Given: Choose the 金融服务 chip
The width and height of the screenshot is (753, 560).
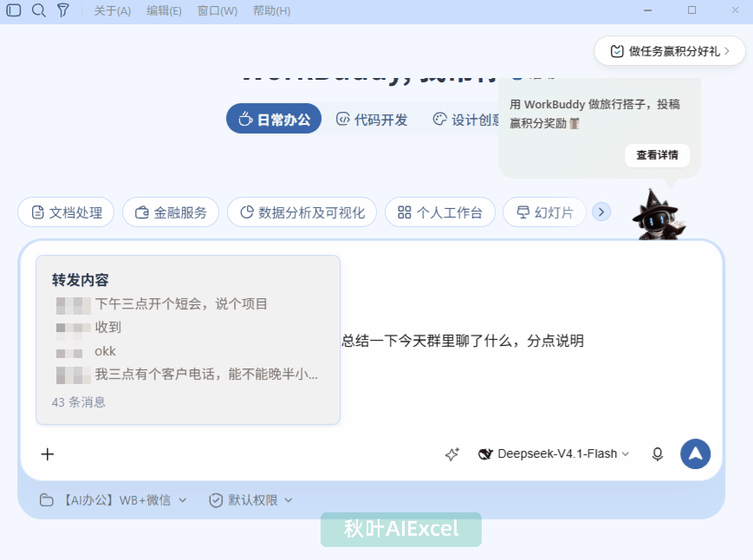Looking at the screenshot, I should point(171,212).
